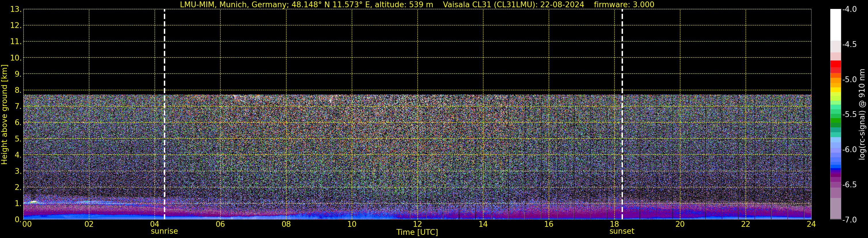Click the 'Height above ground [km]' axis label
This screenshot has height=238, width=868.
point(4,115)
